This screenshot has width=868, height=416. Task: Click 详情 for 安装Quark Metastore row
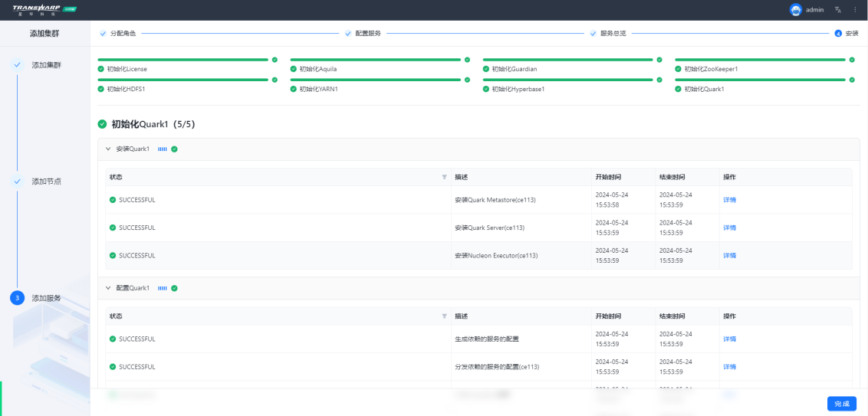click(729, 200)
